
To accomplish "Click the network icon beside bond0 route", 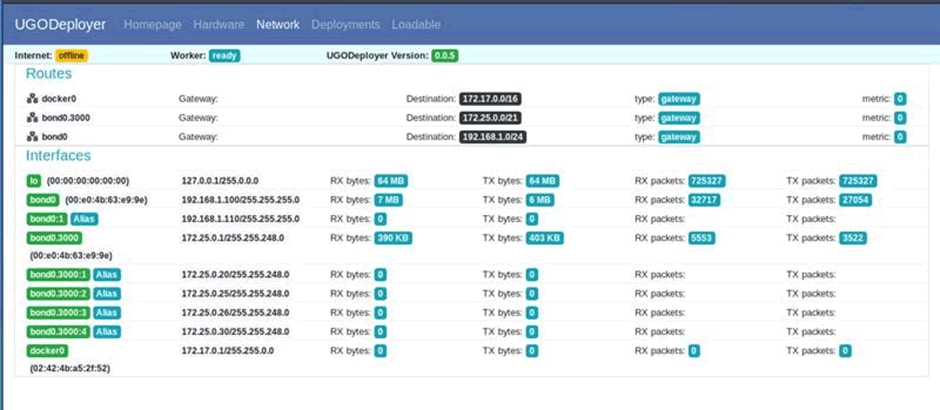I will point(32,137).
